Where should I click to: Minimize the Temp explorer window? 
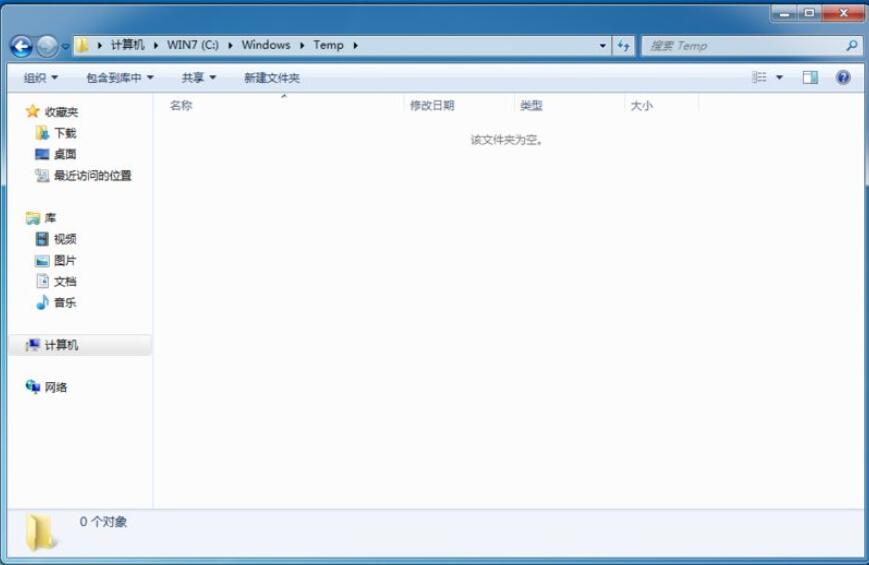[784, 13]
